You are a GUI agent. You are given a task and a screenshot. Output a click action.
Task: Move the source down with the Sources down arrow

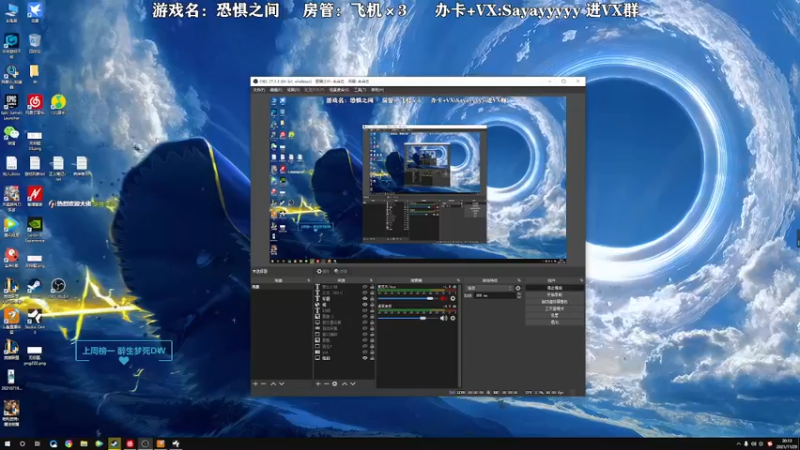(x=353, y=384)
